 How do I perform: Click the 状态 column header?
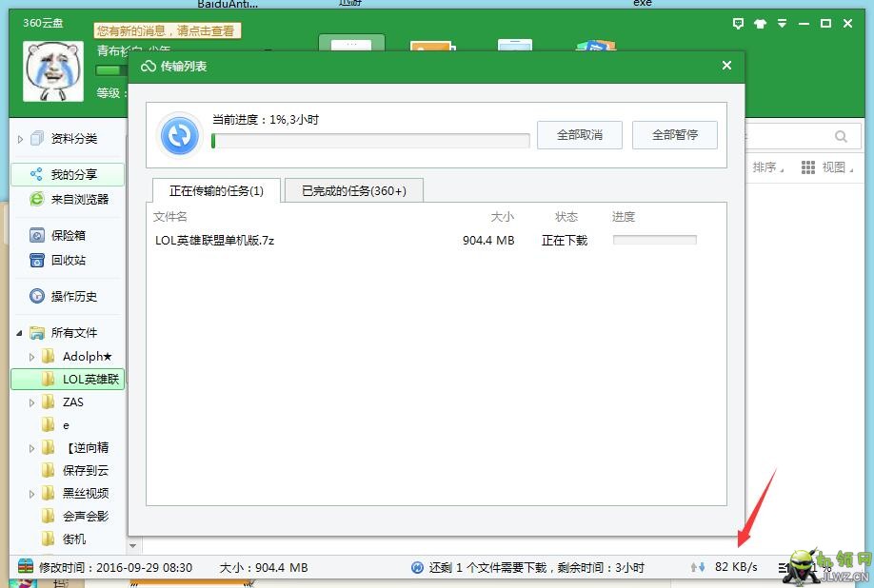566,217
